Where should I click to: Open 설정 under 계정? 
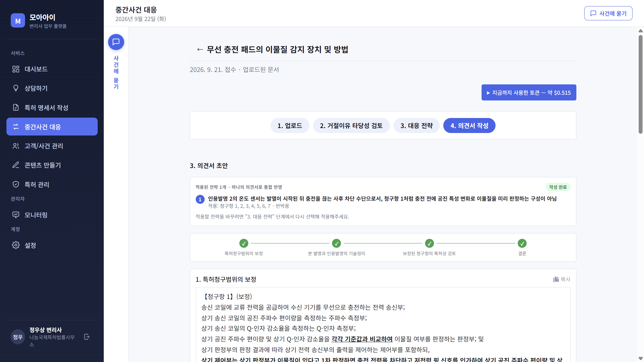(x=52, y=245)
